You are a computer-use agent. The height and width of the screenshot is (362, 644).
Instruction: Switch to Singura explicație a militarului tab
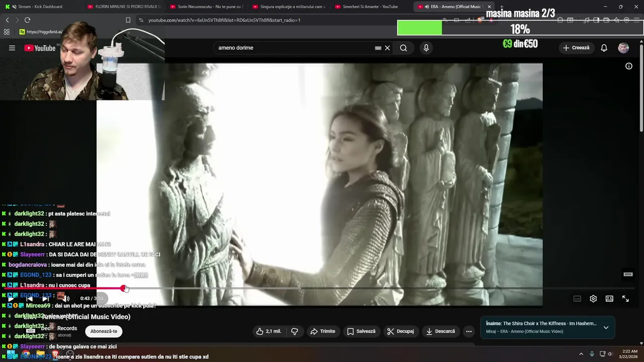288,7
